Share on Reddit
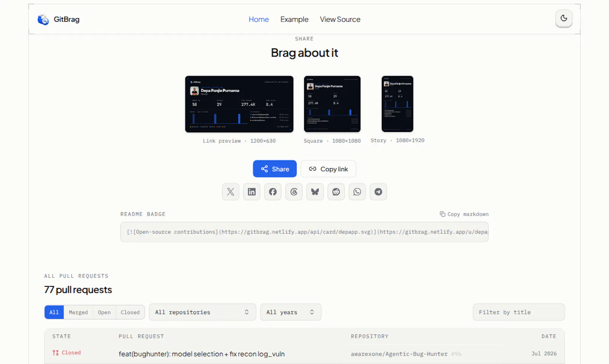609x364 pixels. 336,192
